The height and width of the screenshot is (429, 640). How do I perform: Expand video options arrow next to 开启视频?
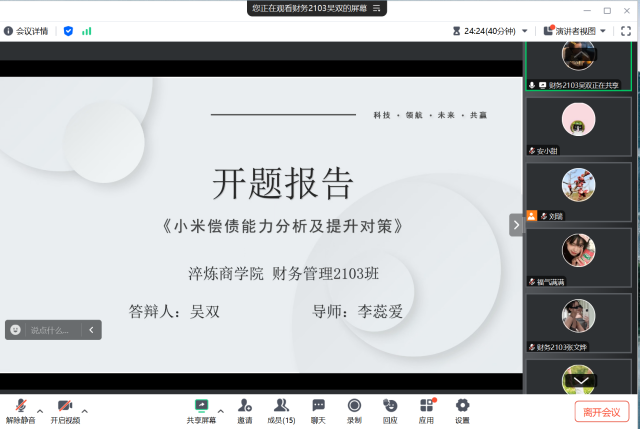point(84,411)
